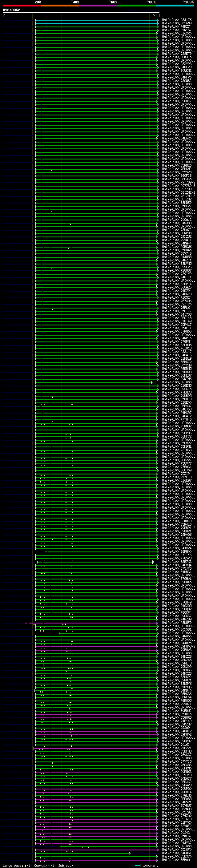Click the arrowhead ending the A4RZ74 alignment
Image resolution: width=197 pixels, height=868 pixels.
pos(158,27)
